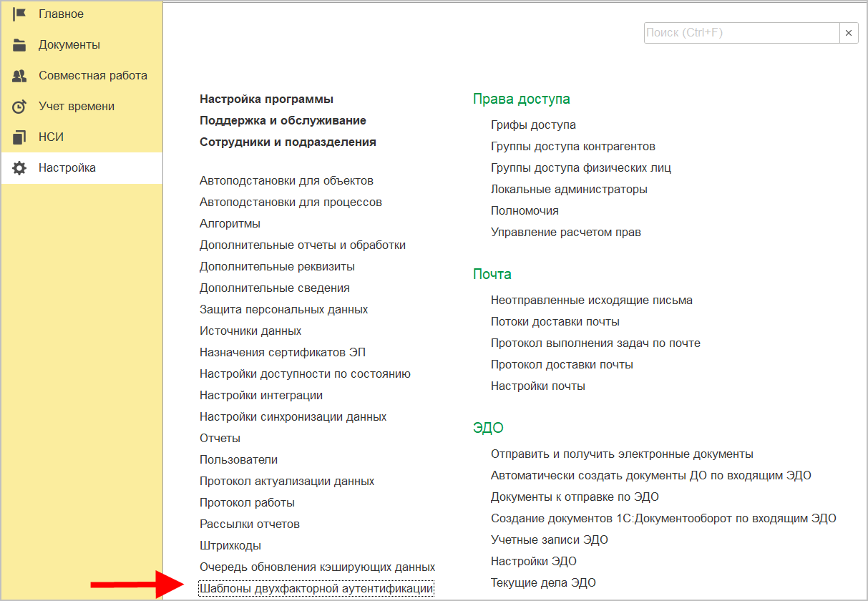This screenshot has width=868, height=601.
Task: Open the Пользователи link
Action: click(x=238, y=459)
